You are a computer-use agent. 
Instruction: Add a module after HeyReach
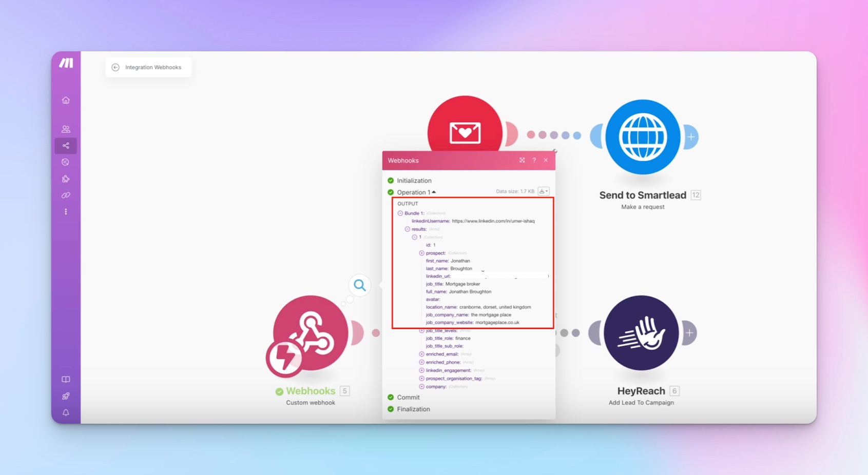tap(689, 333)
